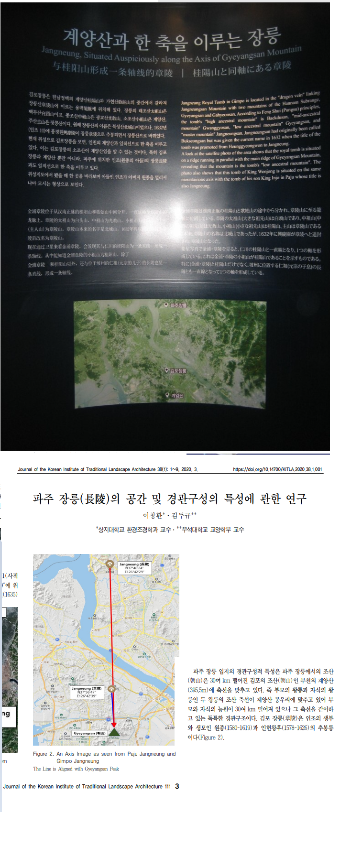Open the doi.org article link in the header
The width and height of the screenshot is (340, 868).
click(x=277, y=469)
